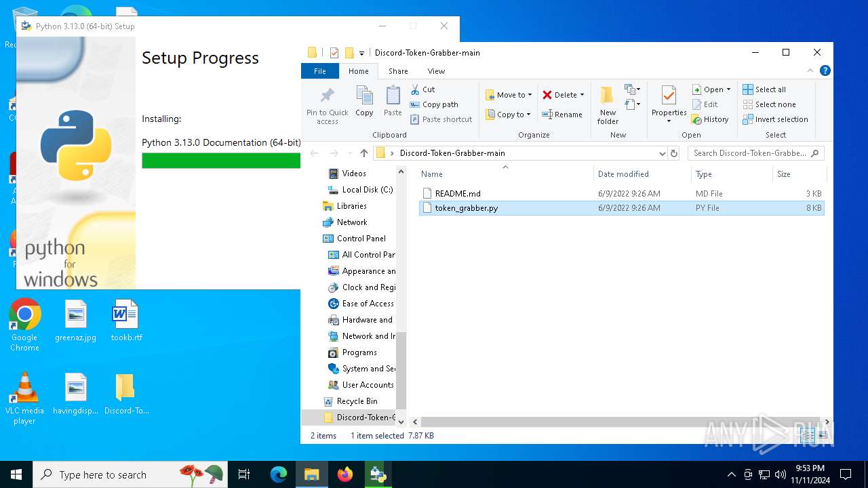Open Copy to dropdown
Viewport: 868px width, 488px height.
509,115
